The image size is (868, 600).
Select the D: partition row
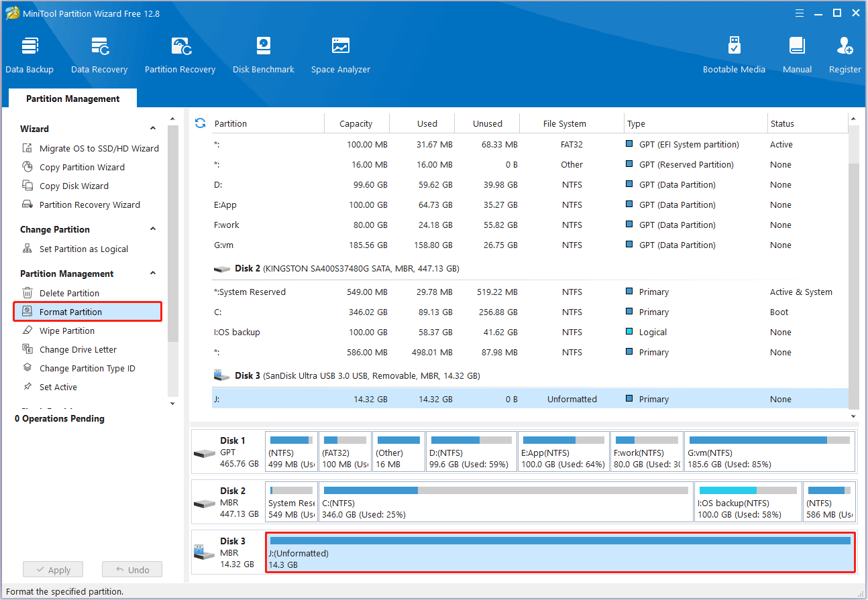tap(530, 184)
